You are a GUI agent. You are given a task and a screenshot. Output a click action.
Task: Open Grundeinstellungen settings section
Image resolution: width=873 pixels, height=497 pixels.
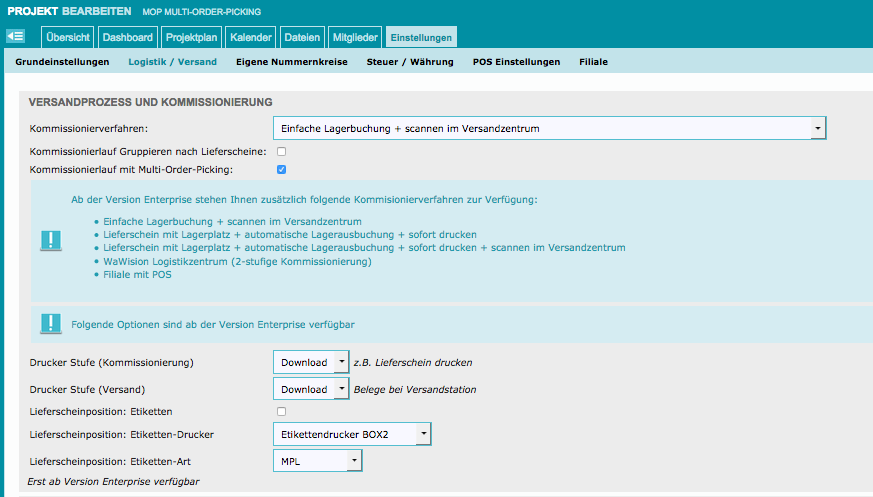tap(62, 62)
